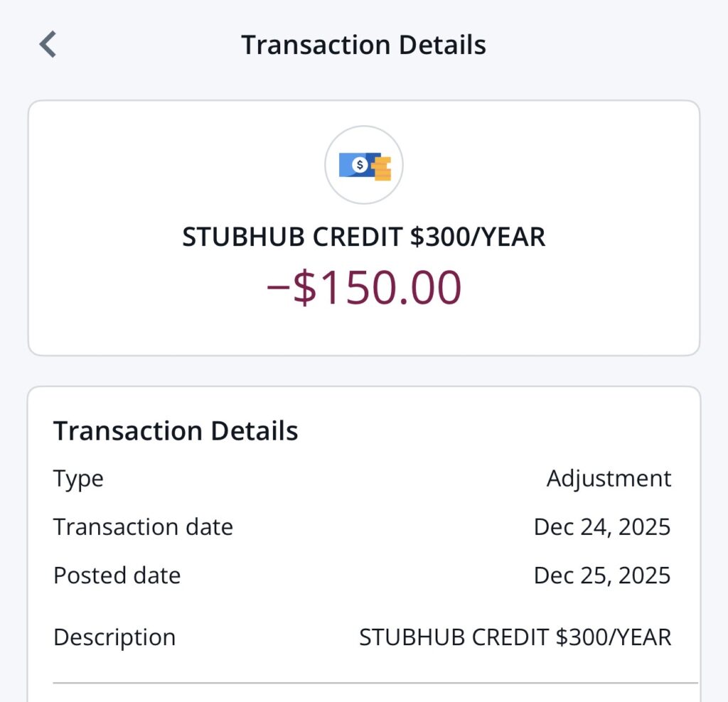This screenshot has width=728, height=702.
Task: Tap the Type label
Action: (x=78, y=478)
